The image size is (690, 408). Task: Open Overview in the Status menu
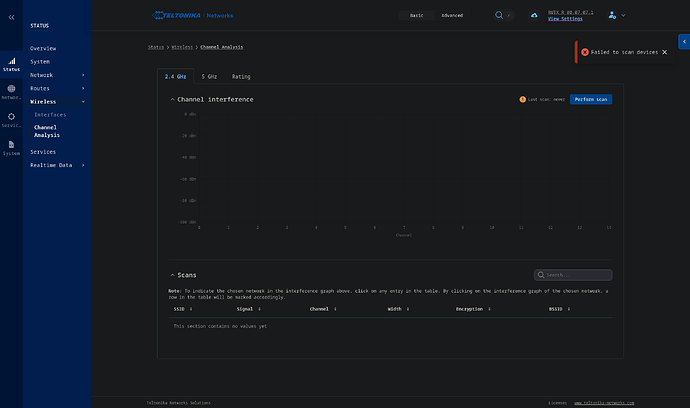point(43,48)
